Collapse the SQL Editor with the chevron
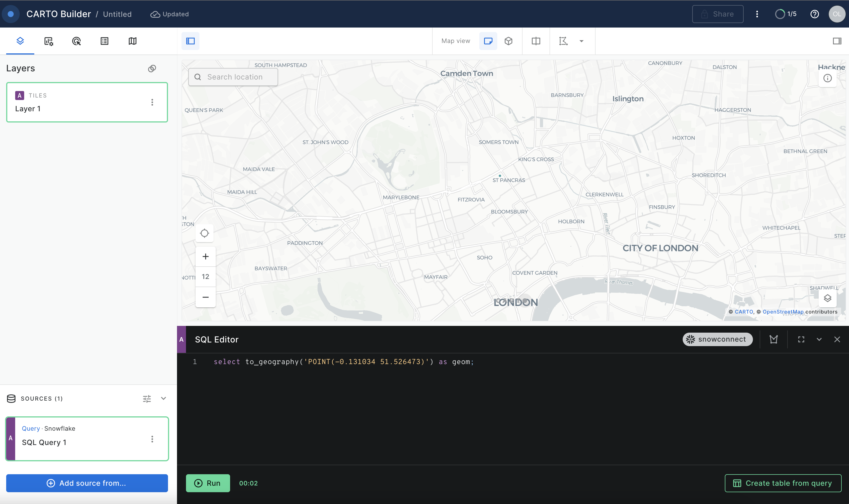Viewport: 849px width, 504px height. [x=819, y=339]
